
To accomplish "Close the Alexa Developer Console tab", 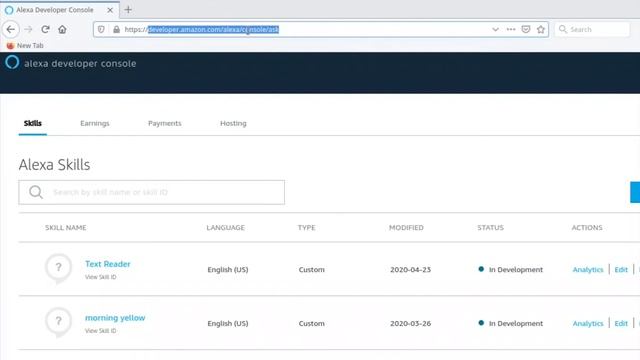I will 110,10.
